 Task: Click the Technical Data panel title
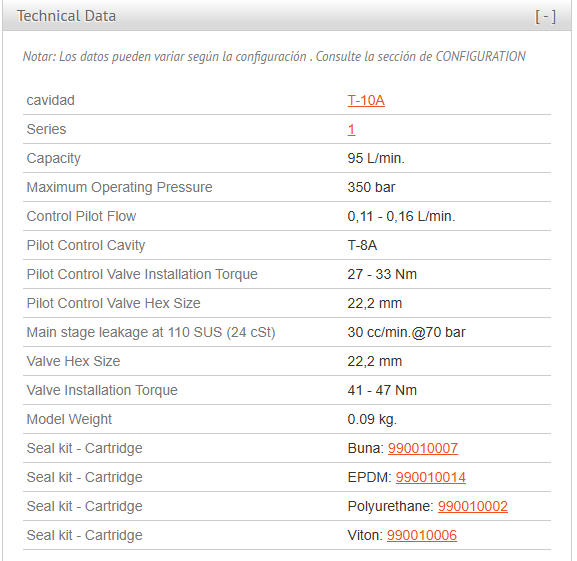pyautogui.click(x=66, y=16)
